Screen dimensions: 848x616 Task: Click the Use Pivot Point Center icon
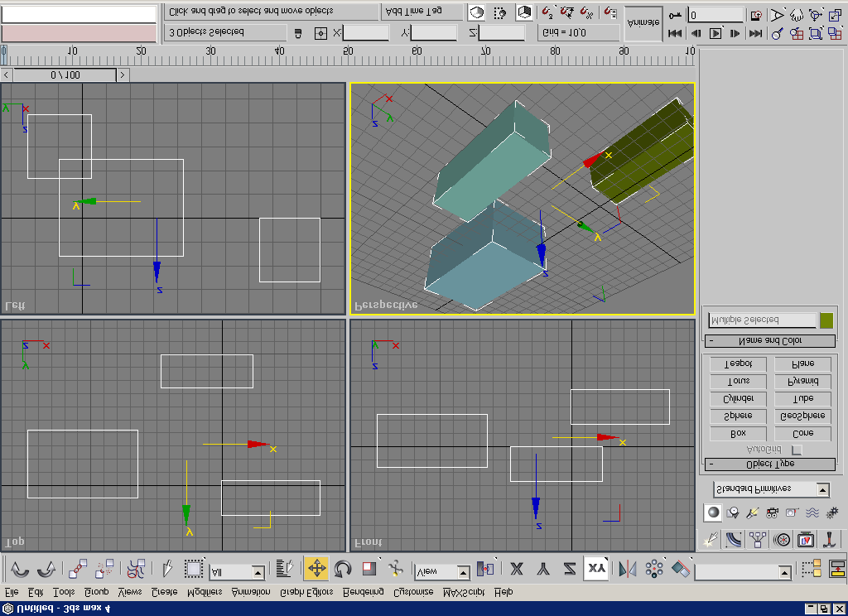485,569
